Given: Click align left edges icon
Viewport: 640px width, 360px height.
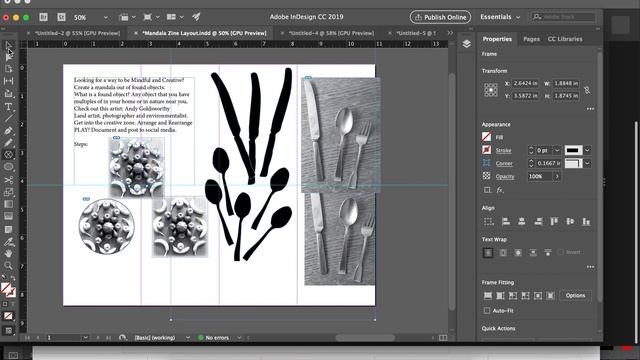Looking at the screenshot, I should (506, 222).
